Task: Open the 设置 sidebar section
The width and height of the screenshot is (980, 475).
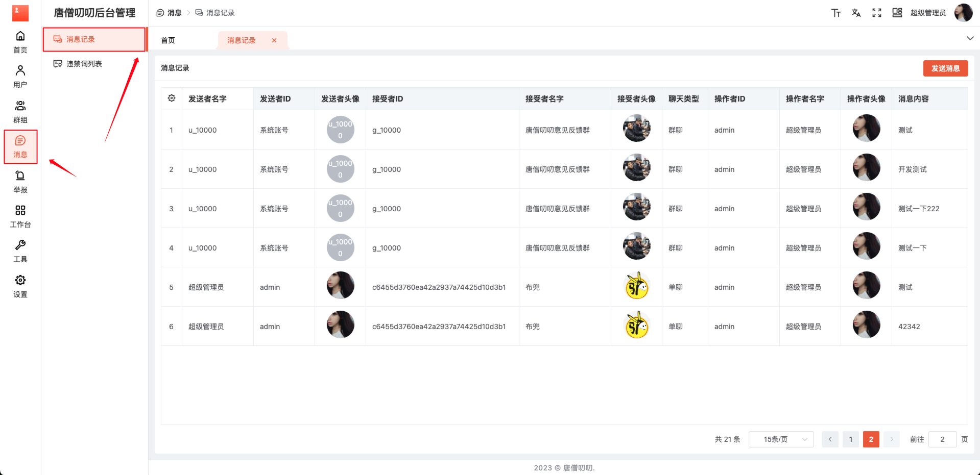Action: (20, 286)
